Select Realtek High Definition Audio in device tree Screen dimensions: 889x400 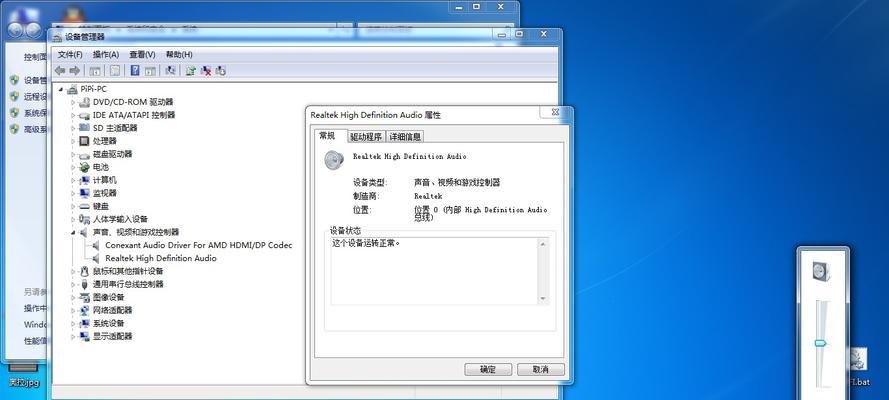(x=161, y=258)
